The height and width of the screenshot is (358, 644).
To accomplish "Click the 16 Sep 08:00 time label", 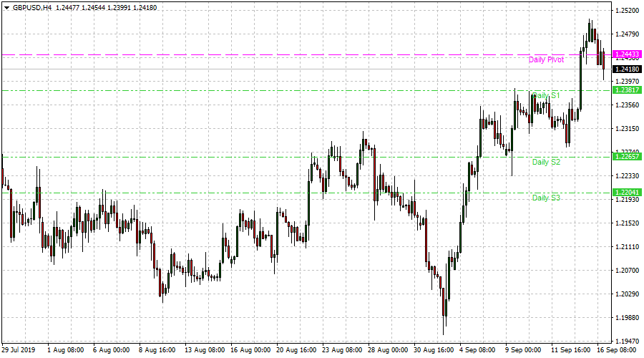I will pyautogui.click(x=617, y=350).
